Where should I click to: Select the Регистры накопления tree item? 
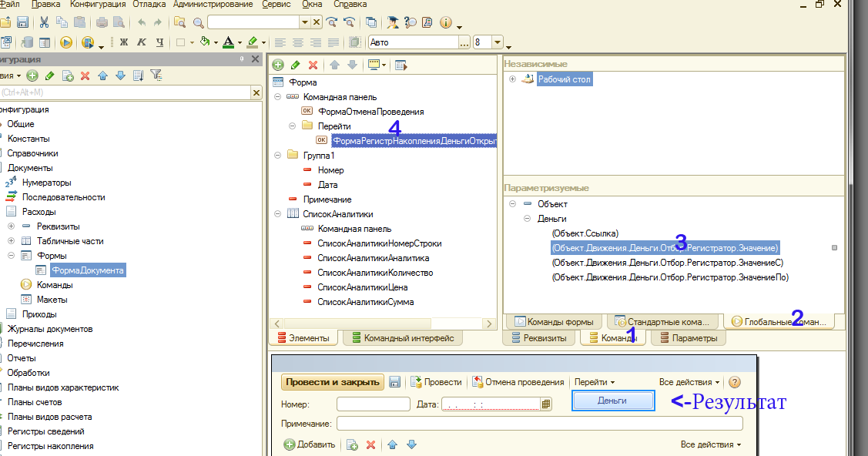pos(50,446)
